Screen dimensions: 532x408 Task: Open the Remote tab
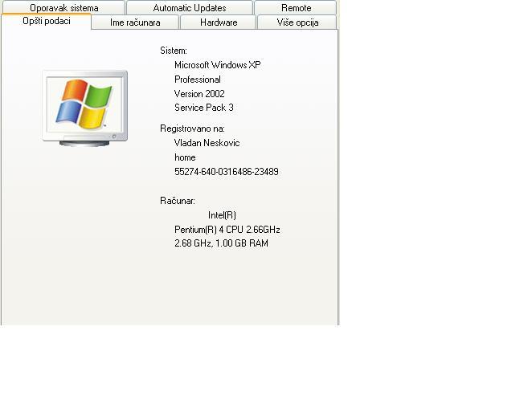[x=296, y=7]
